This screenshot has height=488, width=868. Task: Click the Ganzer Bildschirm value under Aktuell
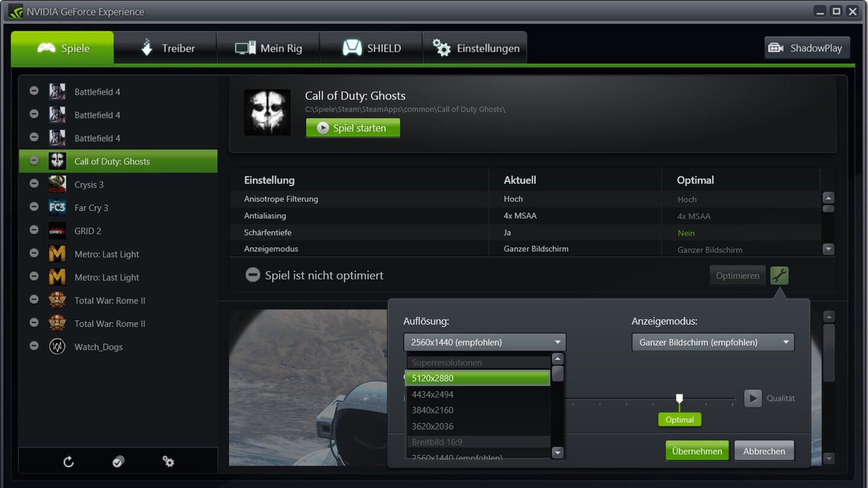pyautogui.click(x=536, y=248)
